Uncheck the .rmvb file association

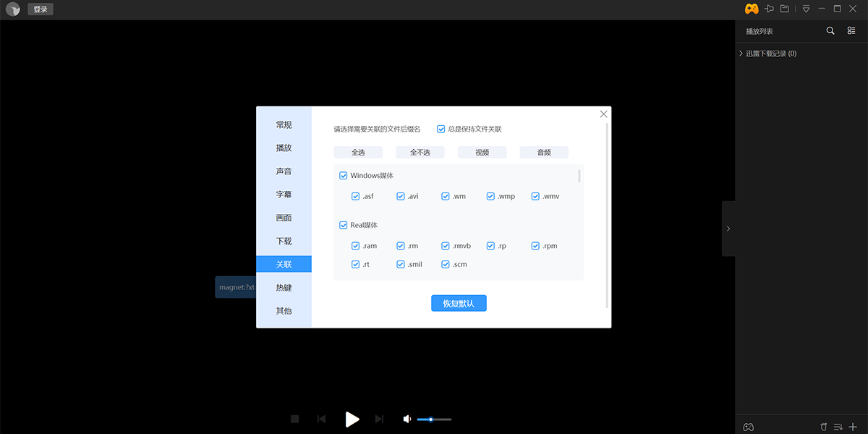[x=446, y=246]
